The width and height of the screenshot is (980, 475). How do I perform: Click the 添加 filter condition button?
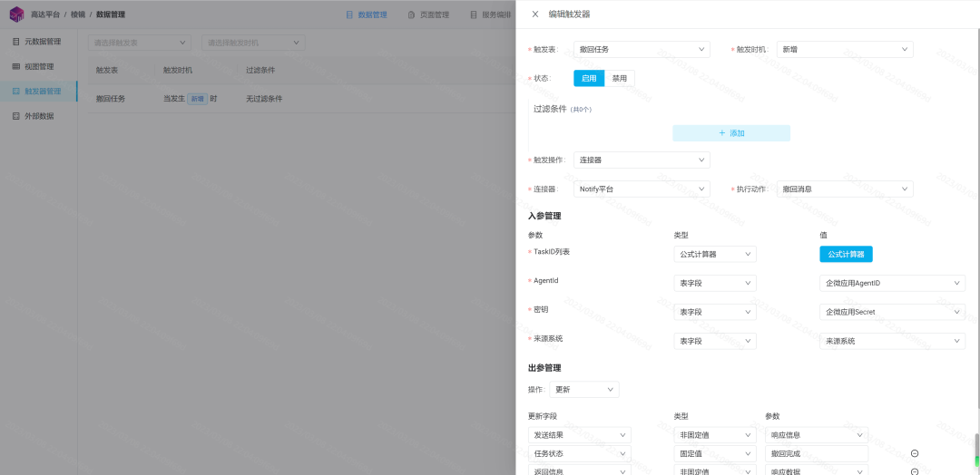click(x=731, y=133)
